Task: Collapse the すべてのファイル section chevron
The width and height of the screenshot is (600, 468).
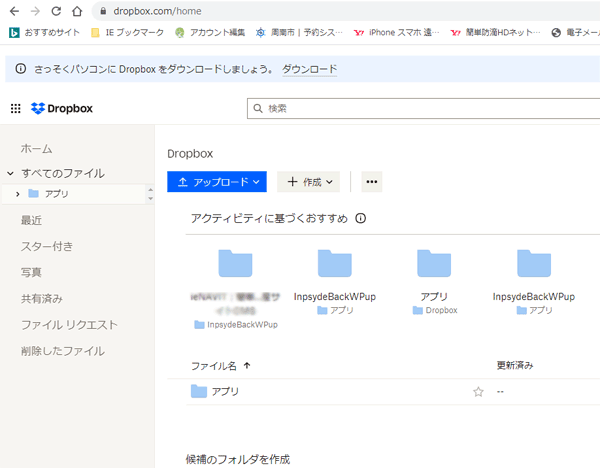Action: point(10,174)
